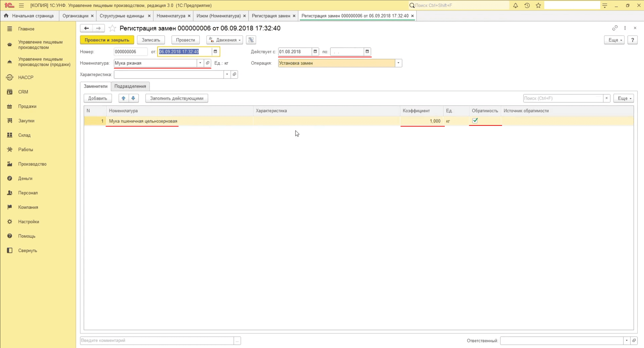644x348 pixels.
Task: Open three-dot form options menu
Action: pos(625,28)
